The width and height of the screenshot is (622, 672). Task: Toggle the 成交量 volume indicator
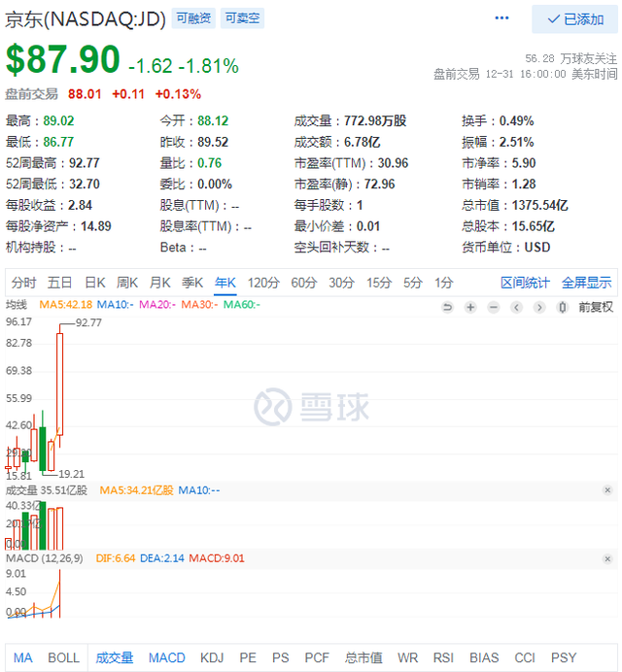pyautogui.click(x=114, y=657)
